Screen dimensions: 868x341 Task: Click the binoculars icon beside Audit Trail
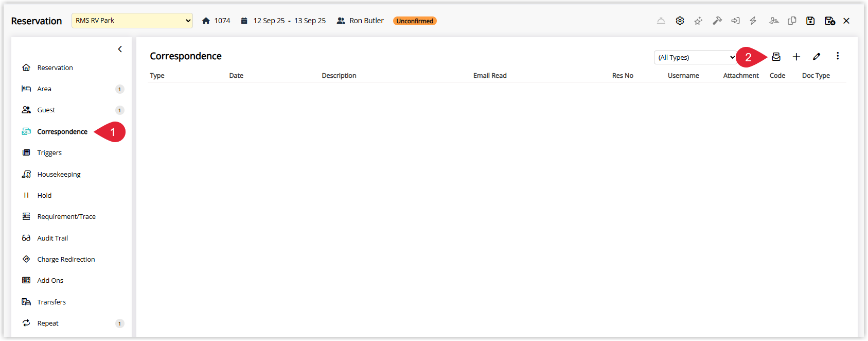tap(26, 238)
